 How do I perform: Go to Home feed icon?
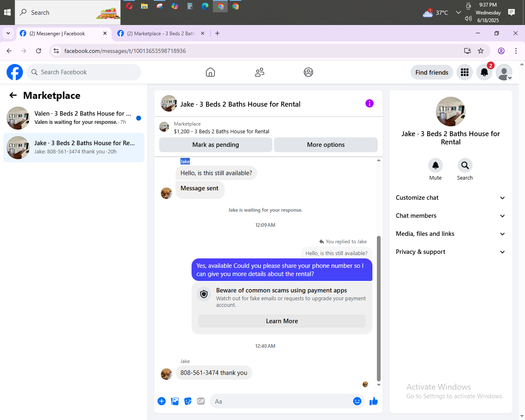(x=210, y=72)
